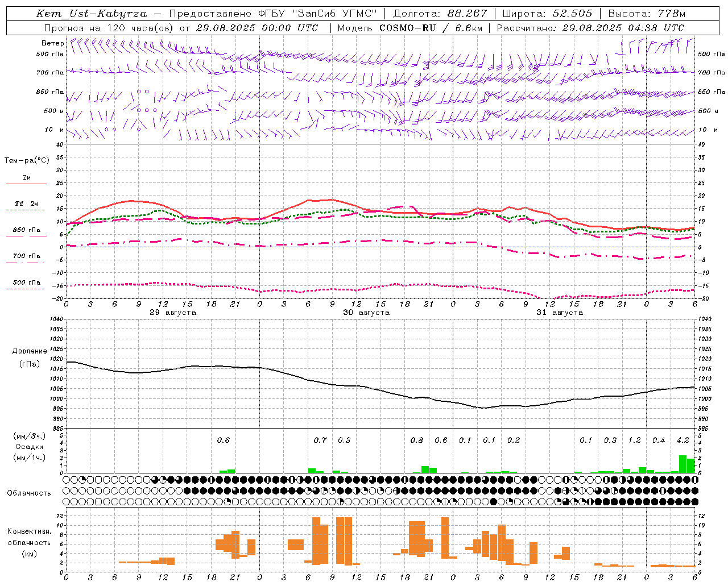The width and height of the screenshot is (728, 582).
Task: Click the (мм/1ч.) precipitation unit label
Action: [29, 458]
